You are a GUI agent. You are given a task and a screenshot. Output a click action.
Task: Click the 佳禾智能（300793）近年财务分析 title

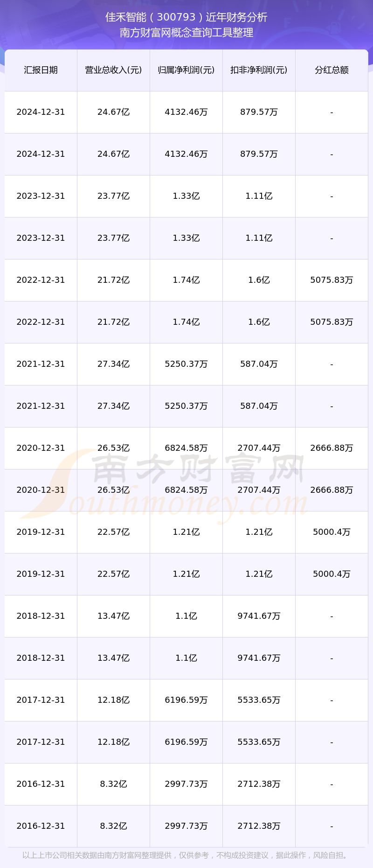point(186,17)
